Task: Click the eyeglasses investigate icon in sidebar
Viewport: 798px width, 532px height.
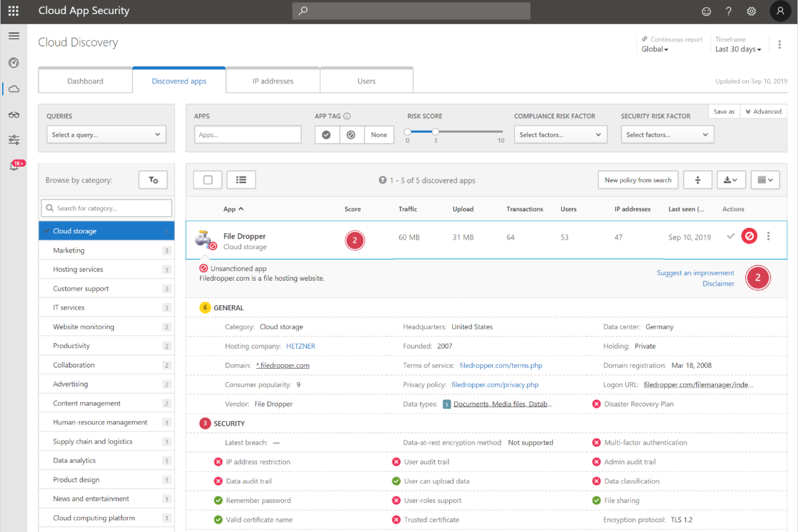Action: click(13, 114)
